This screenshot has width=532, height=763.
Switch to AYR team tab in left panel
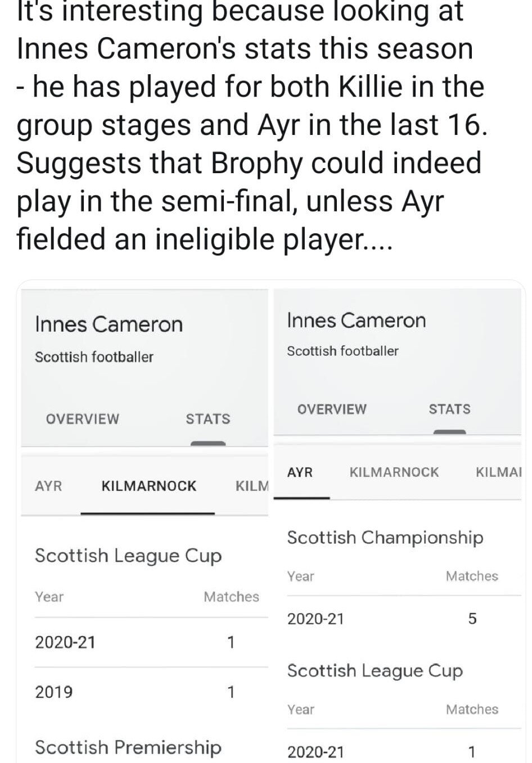click(49, 486)
